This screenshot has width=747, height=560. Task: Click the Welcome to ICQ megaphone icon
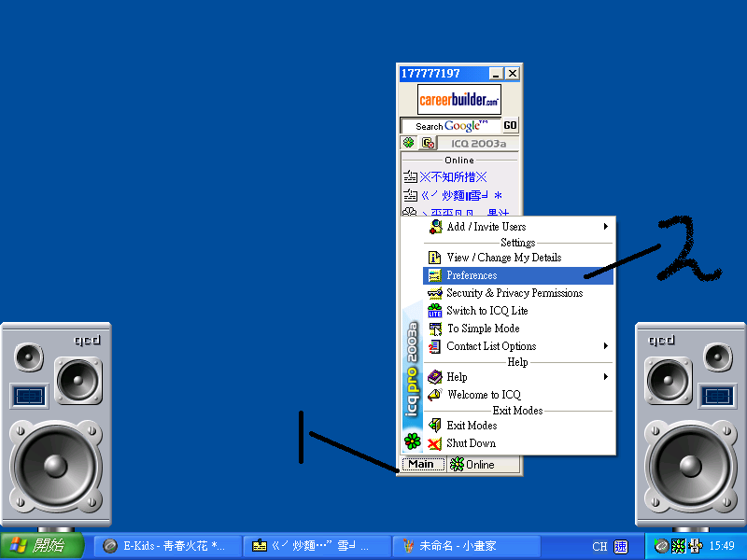pos(434,395)
